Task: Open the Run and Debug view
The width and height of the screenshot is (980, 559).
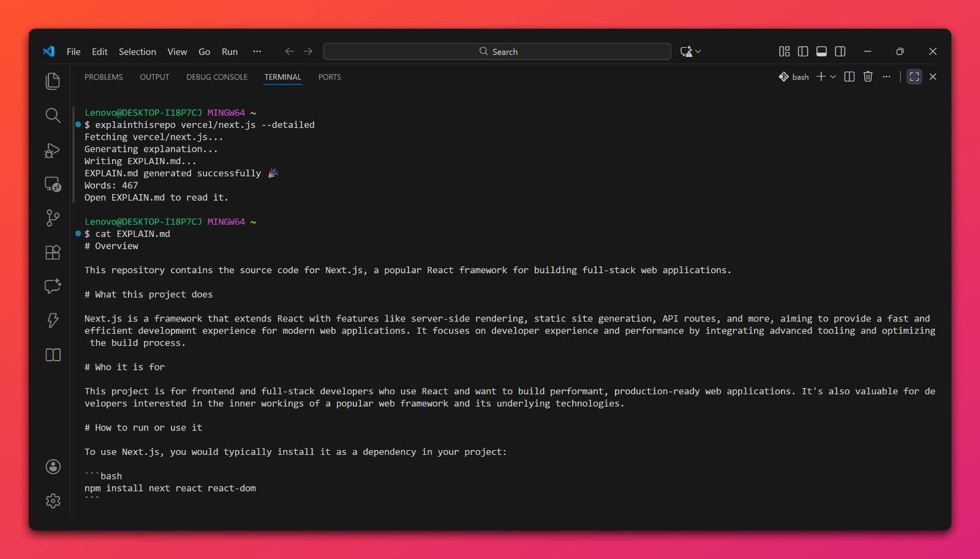Action: pos(53,151)
